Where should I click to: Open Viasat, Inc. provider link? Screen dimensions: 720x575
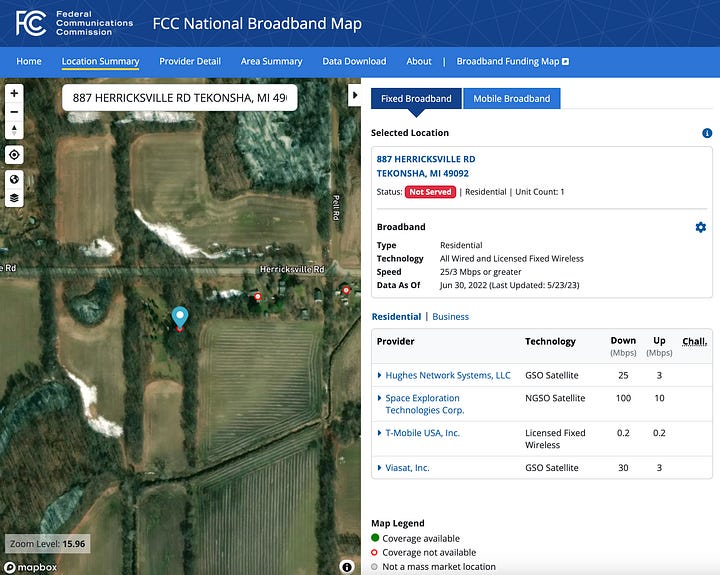[407, 468]
